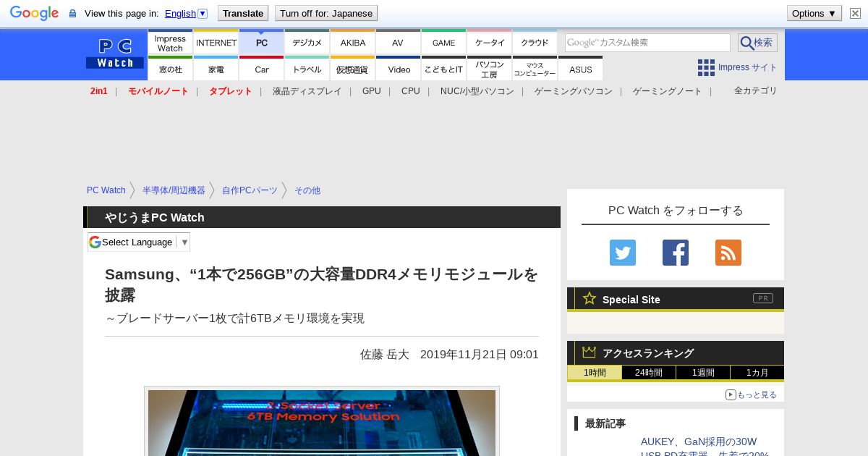Screen dimensions: 868x456
Task: Click the PC Watch breadcrumb link
Action: tap(106, 190)
